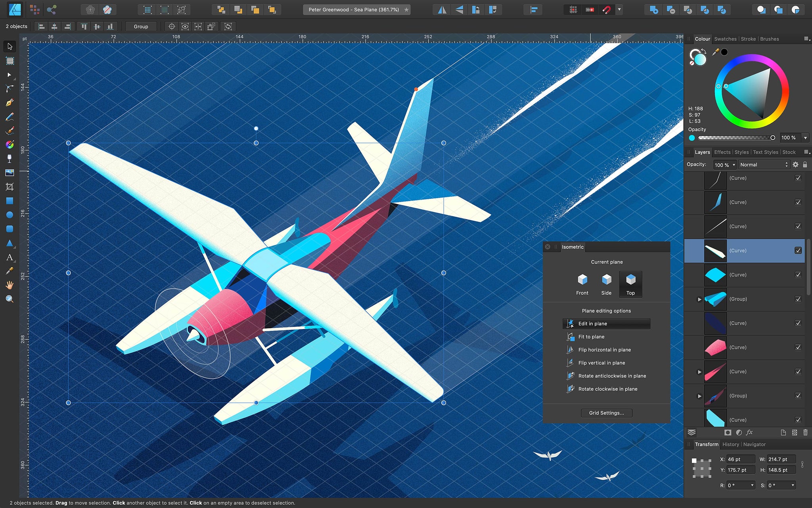Select the Hand pan tool

point(10,285)
